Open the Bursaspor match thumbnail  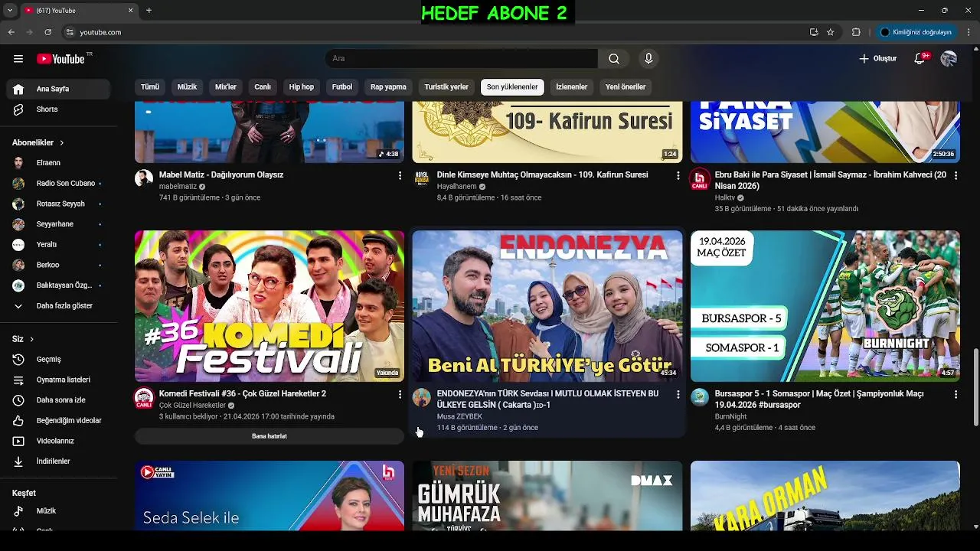point(825,306)
